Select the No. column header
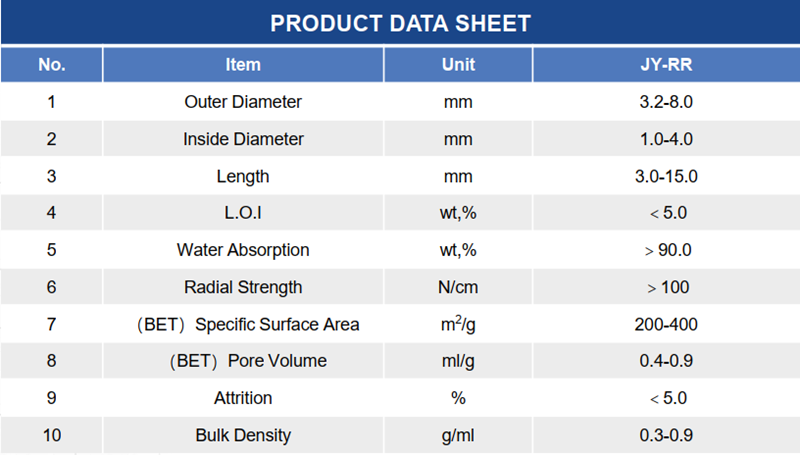 (x=51, y=65)
